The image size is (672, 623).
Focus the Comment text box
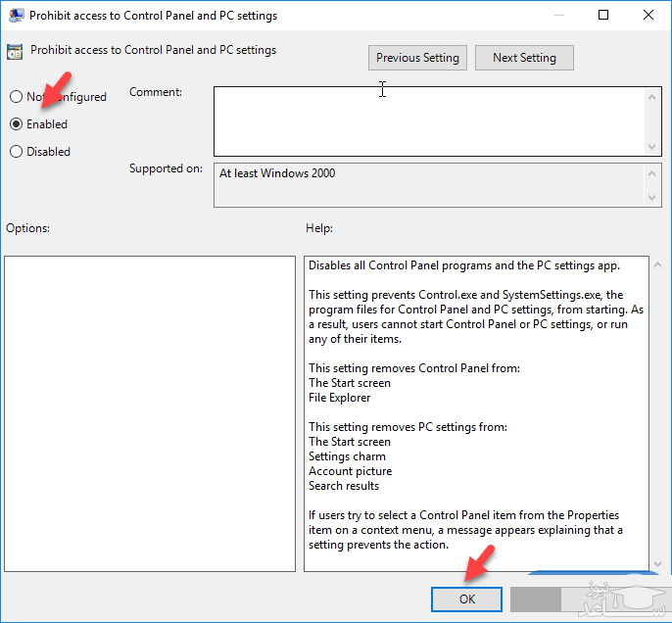(x=429, y=120)
